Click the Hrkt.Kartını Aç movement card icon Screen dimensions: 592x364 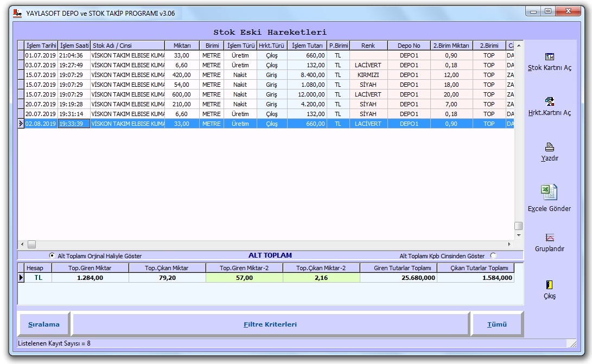click(x=549, y=101)
